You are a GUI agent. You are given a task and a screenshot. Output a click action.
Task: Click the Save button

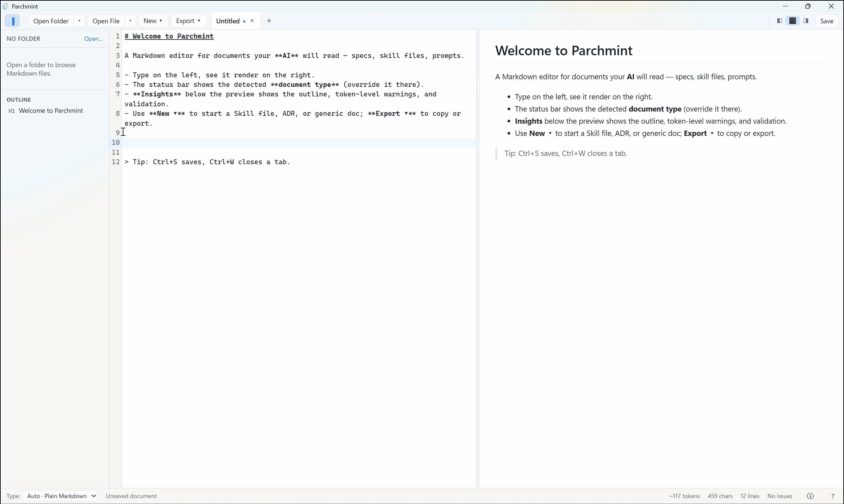[827, 21]
